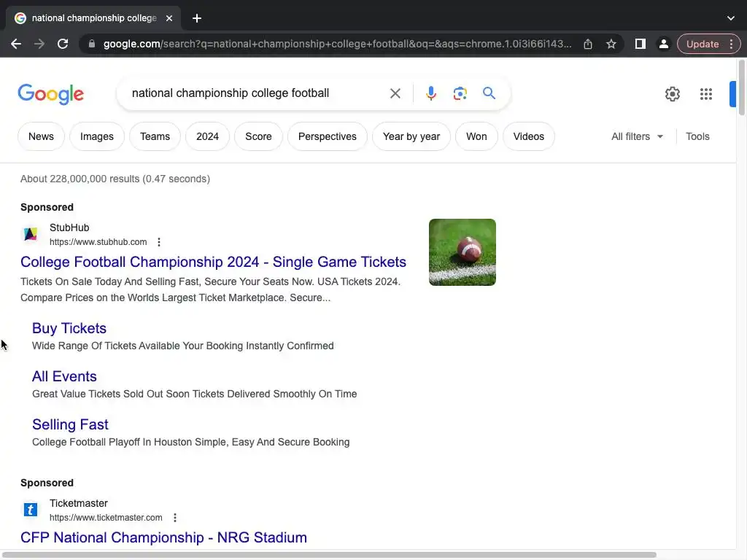Select the Won filter chip
747x560 pixels.
(476, 136)
